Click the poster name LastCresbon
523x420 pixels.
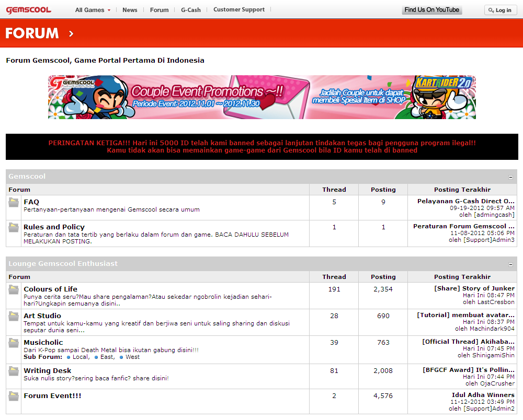(x=495, y=302)
